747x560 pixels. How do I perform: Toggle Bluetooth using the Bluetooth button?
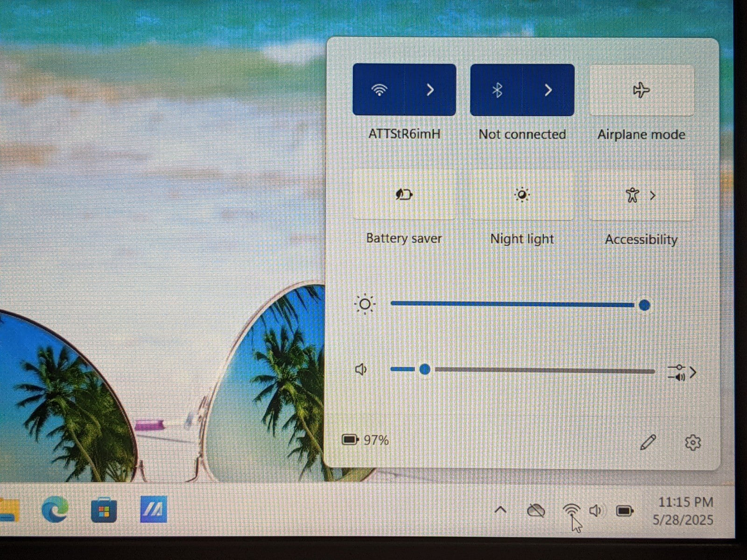[497, 90]
